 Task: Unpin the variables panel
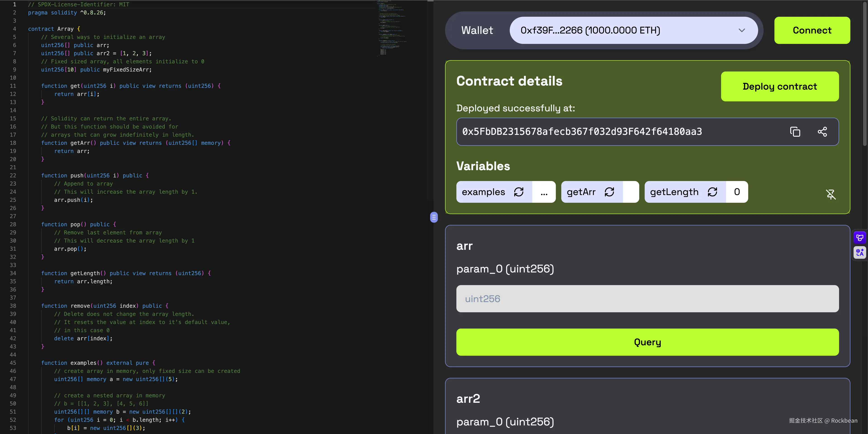pyautogui.click(x=831, y=194)
